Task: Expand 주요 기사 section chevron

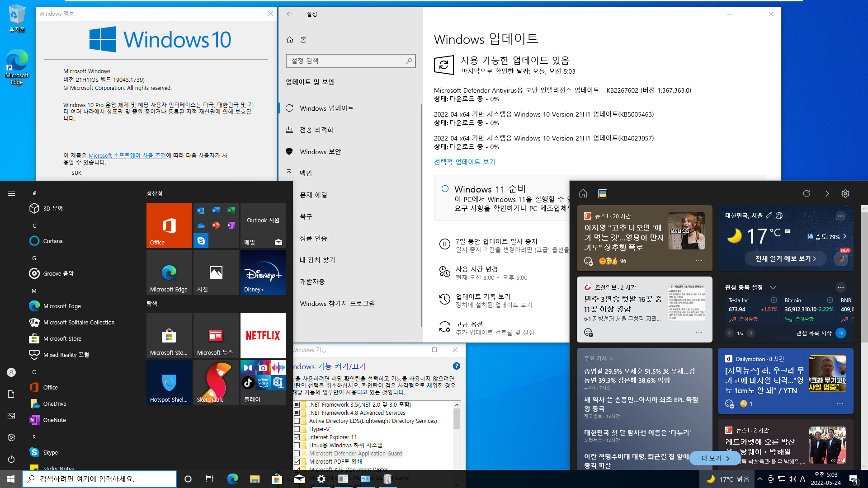Action: (611, 358)
